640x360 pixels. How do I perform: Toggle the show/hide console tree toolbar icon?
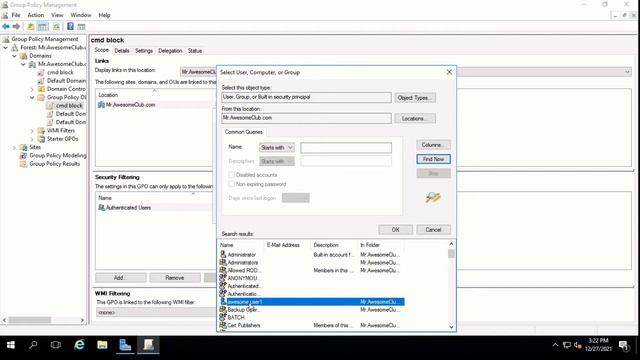click(x=42, y=27)
